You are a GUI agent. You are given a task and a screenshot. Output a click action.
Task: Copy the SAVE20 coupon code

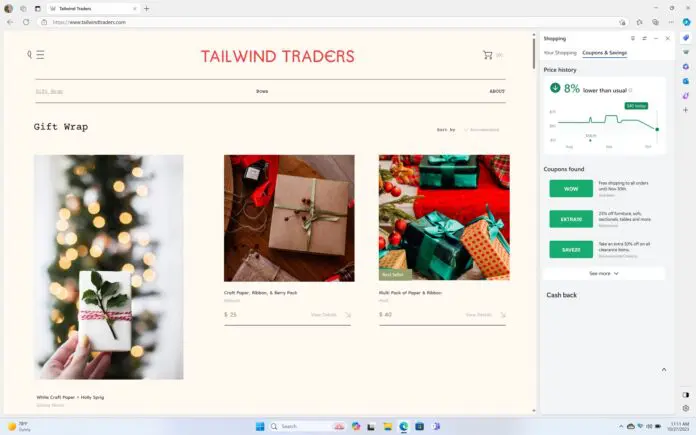click(571, 249)
